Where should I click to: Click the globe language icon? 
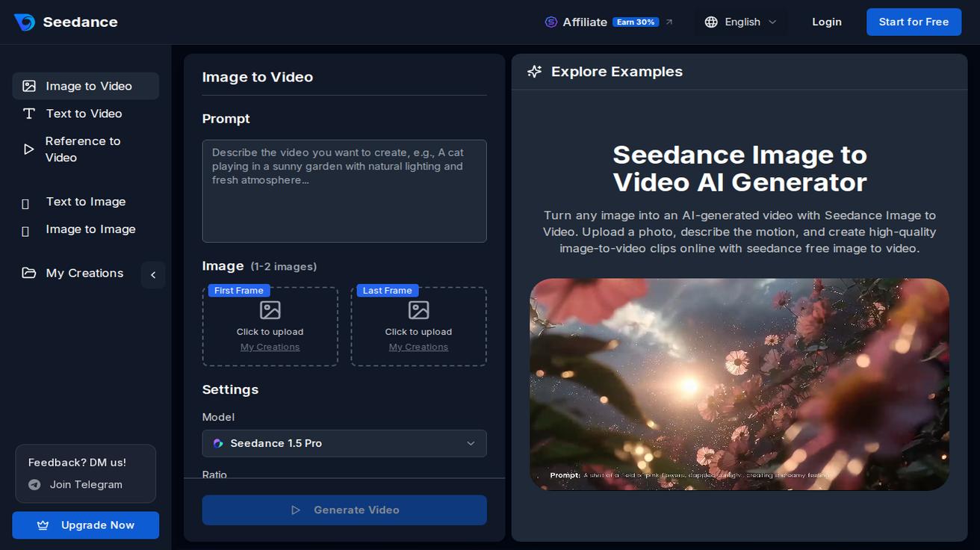click(711, 22)
